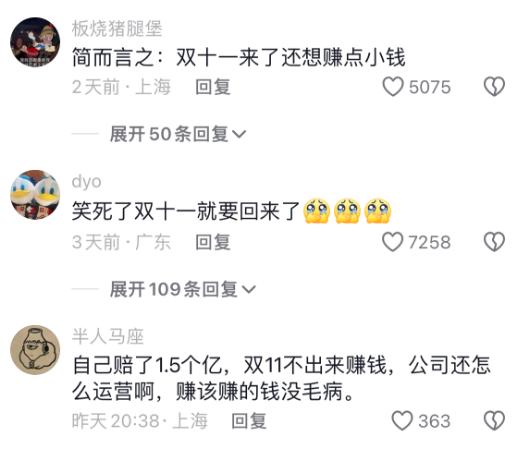Reply to 半人马座's comment
Screen dimensions: 514x452
click(x=249, y=421)
